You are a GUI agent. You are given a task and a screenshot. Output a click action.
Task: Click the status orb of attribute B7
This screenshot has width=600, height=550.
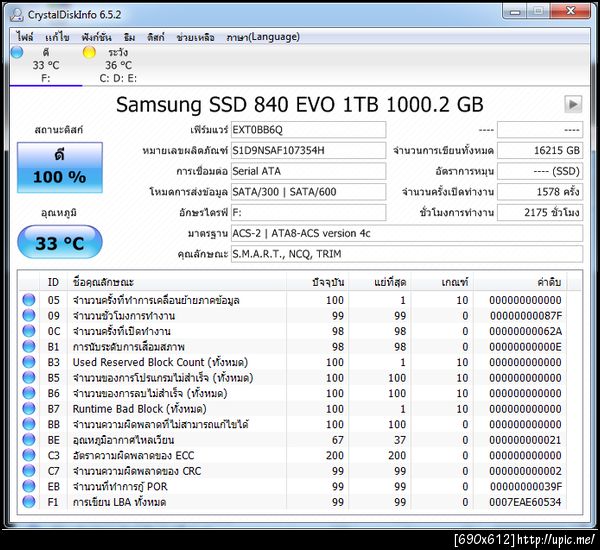tap(29, 408)
